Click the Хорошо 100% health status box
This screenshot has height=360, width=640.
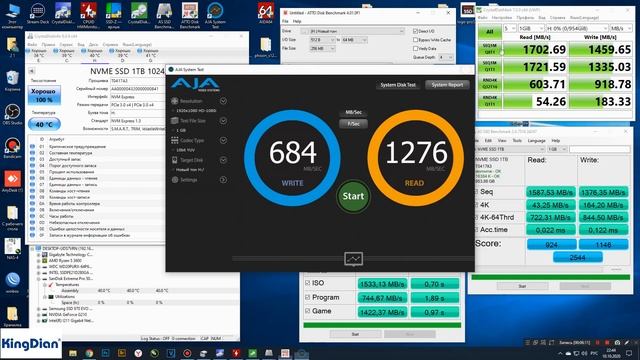[x=44, y=95]
